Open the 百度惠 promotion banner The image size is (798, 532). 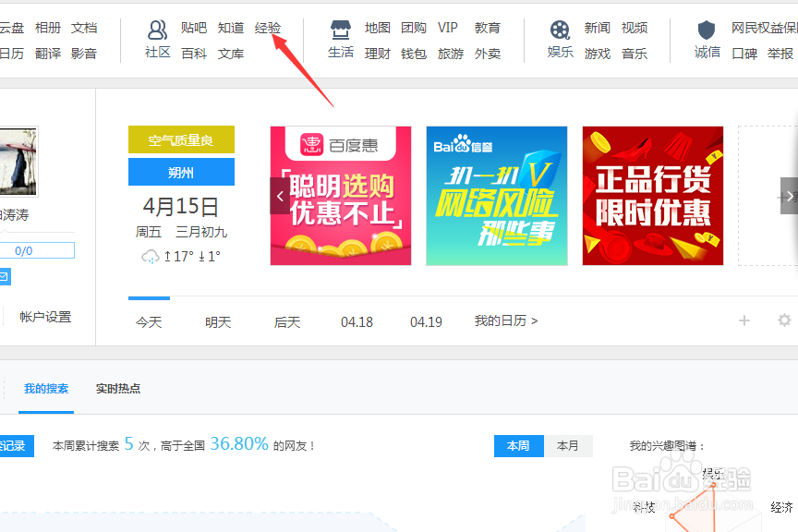click(341, 196)
